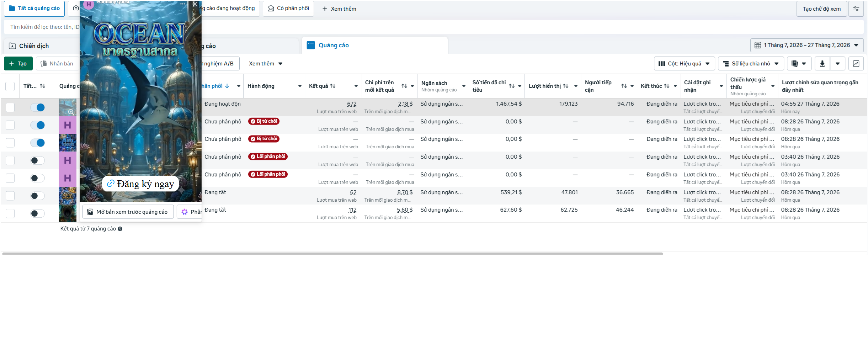This screenshot has height=361, width=868.
Task: Click the Ocean ad preview image
Action: click(140, 101)
